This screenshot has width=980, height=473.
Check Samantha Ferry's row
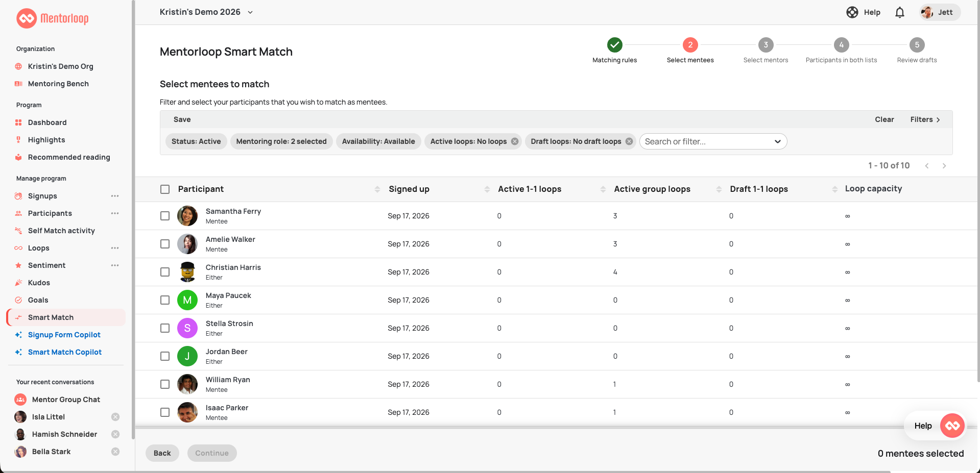click(165, 216)
